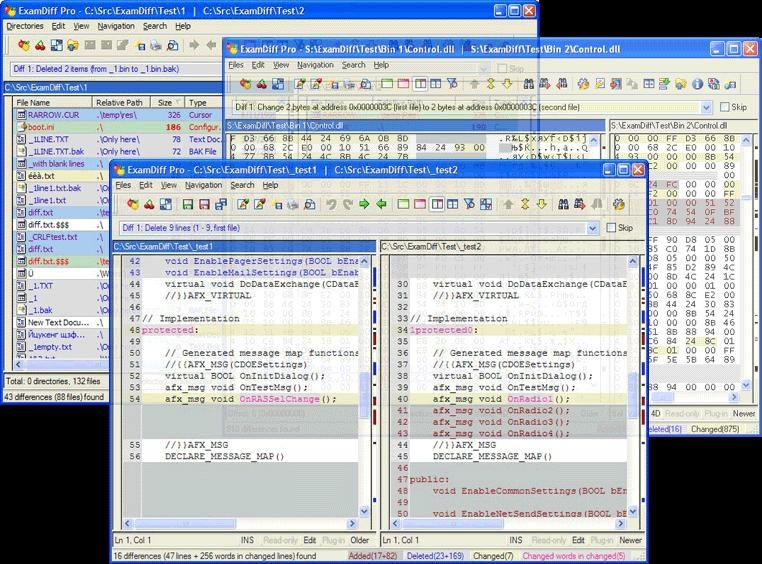Click the Redo icon in _test1 window toolbar
762x564 pixels.
[347, 205]
